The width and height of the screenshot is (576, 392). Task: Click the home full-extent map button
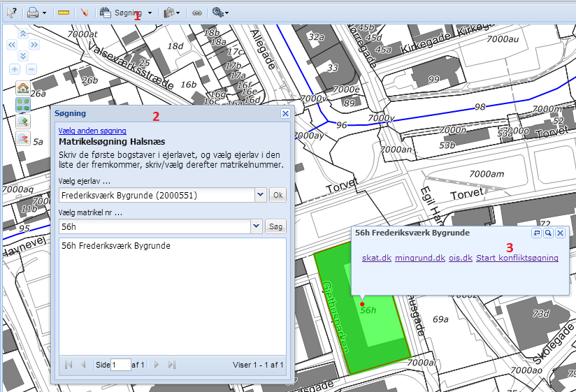[23, 88]
